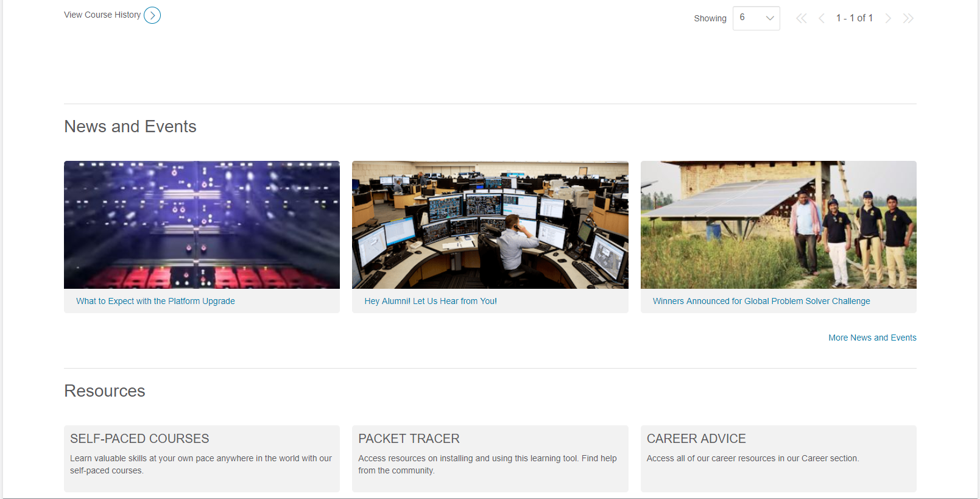Jump to the last page of results
980x499 pixels.
908,18
